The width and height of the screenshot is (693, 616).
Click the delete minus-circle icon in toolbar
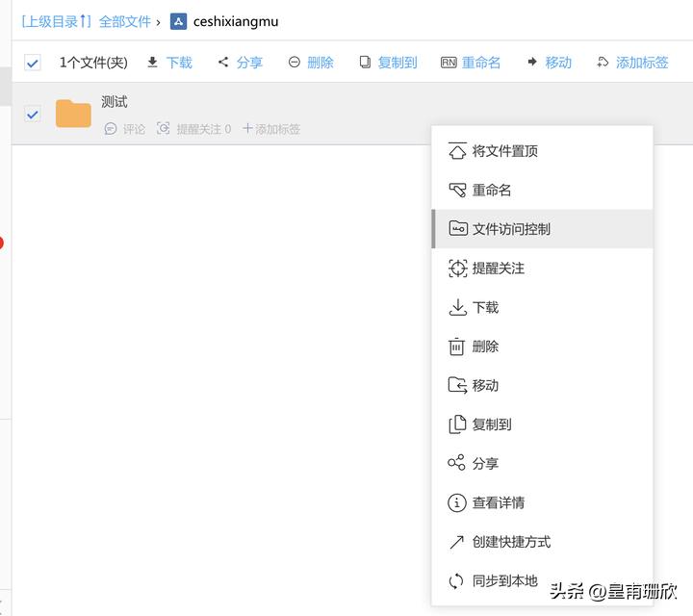[x=294, y=63]
